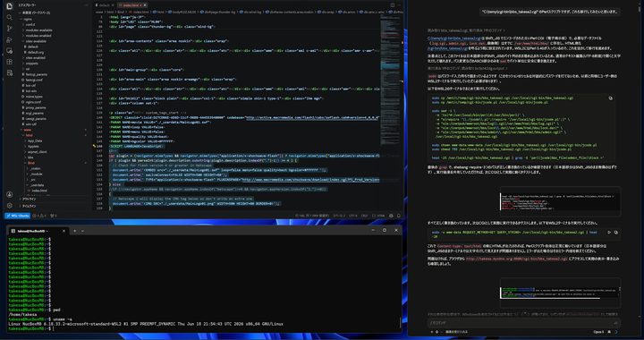Open the Search view in activity bar
Viewport: 644px width, 340px height.
point(10,17)
